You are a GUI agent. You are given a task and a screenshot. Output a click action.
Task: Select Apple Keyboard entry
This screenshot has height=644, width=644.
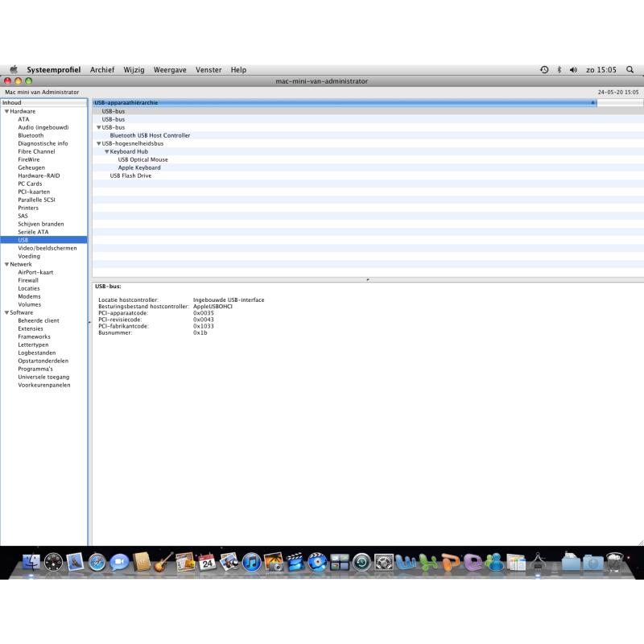coord(139,167)
